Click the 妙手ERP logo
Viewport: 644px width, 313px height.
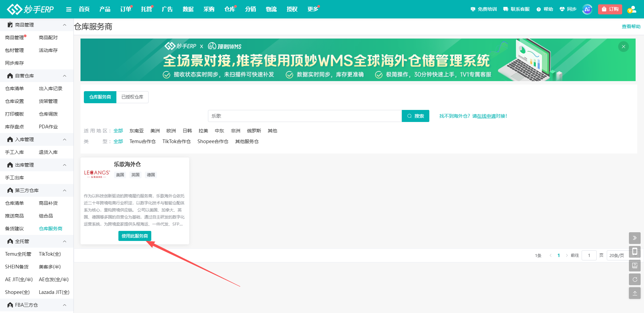point(30,9)
